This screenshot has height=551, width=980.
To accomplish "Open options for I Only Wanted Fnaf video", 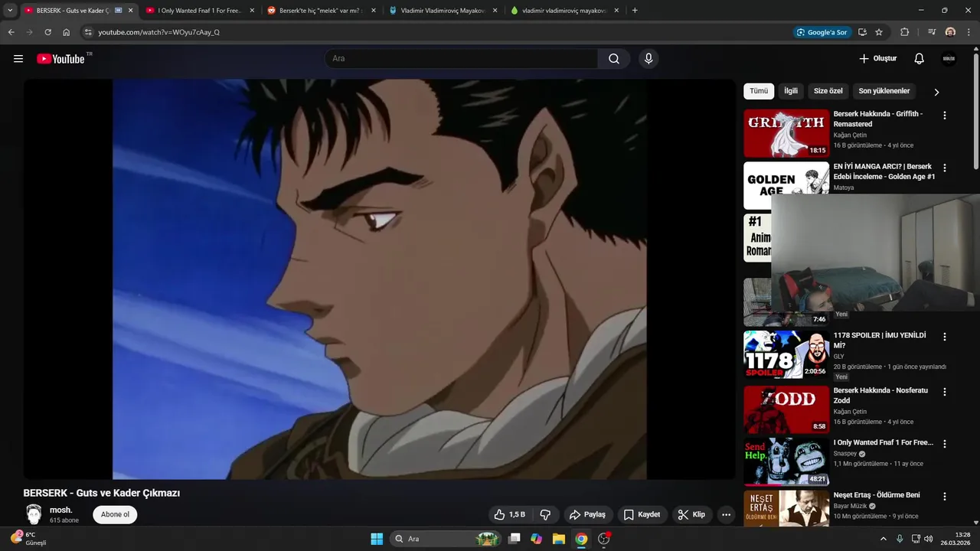I will [944, 444].
